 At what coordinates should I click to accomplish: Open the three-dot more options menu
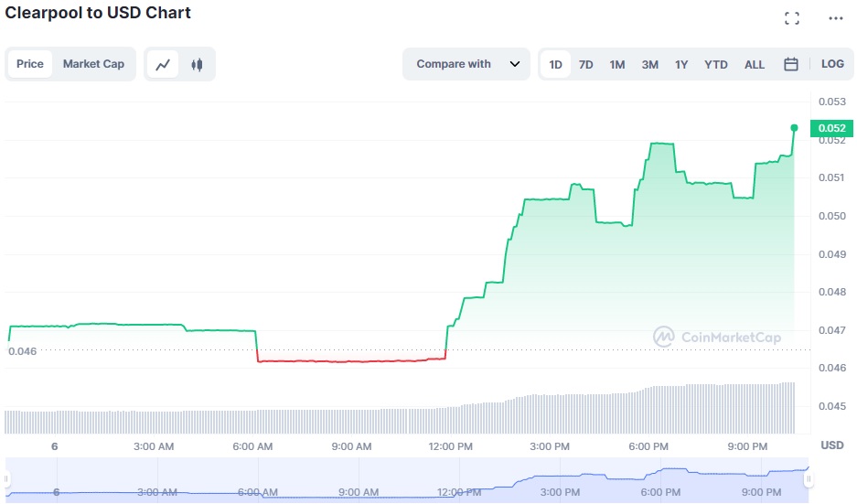click(x=835, y=18)
